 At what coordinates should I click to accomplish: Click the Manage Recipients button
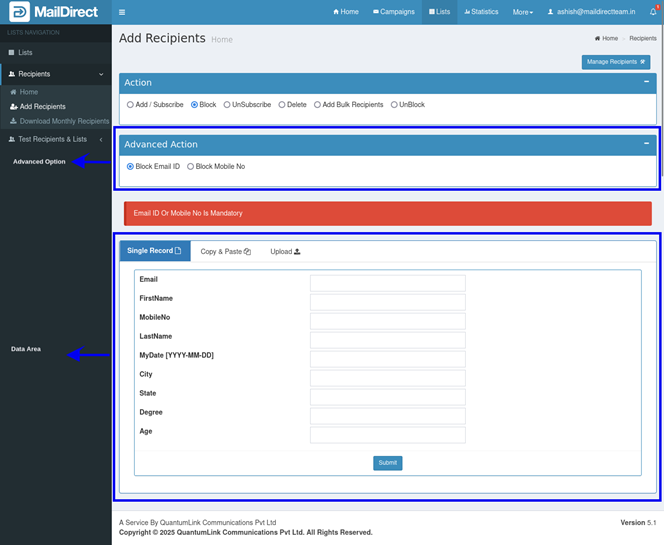[615, 62]
